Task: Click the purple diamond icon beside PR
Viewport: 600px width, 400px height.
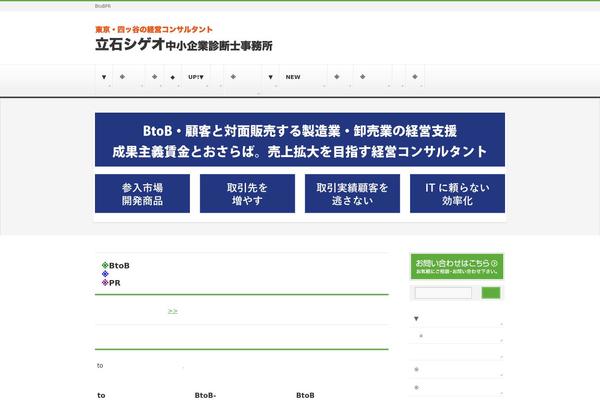Action: click(105, 283)
